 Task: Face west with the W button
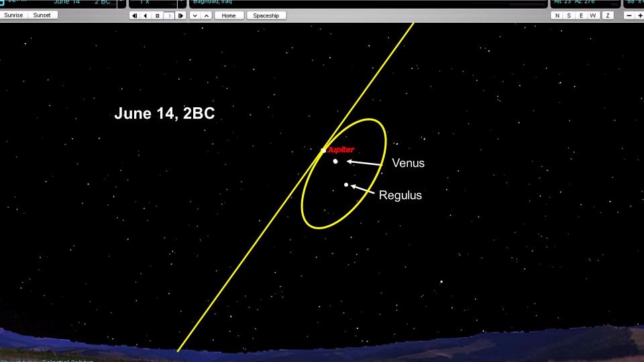pyautogui.click(x=595, y=15)
